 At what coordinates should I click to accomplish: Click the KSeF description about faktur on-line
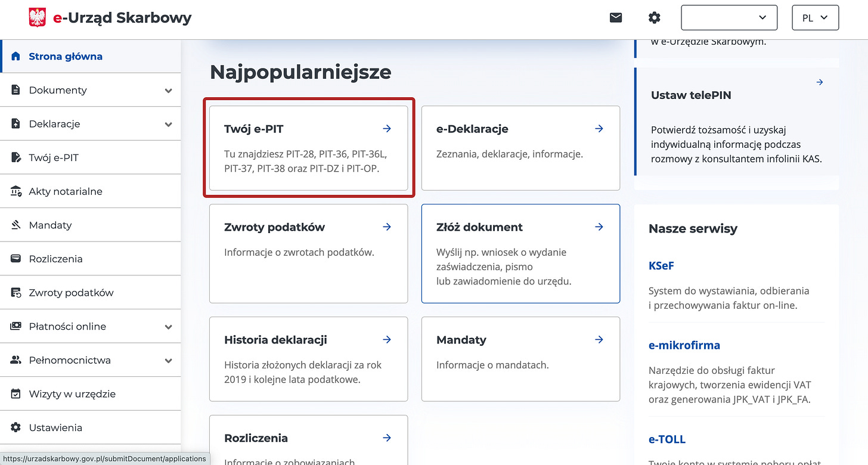point(729,298)
